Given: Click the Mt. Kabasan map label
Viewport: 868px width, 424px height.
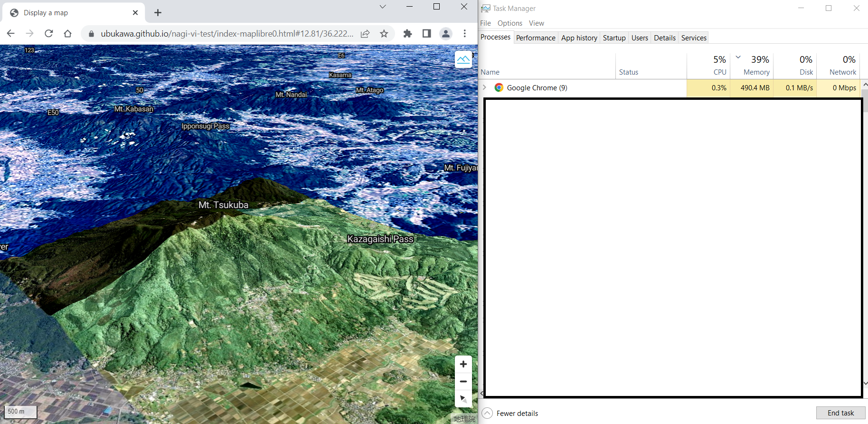Looking at the screenshot, I should coord(134,109).
